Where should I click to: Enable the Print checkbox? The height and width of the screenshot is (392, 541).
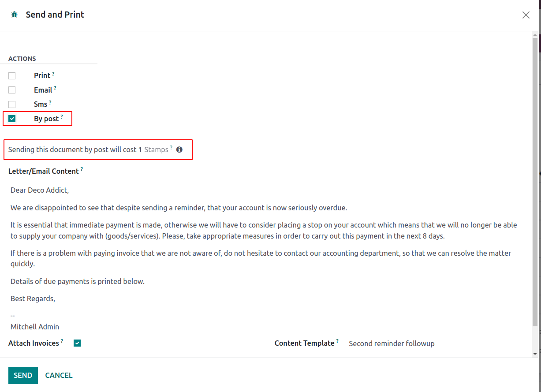pyautogui.click(x=12, y=76)
